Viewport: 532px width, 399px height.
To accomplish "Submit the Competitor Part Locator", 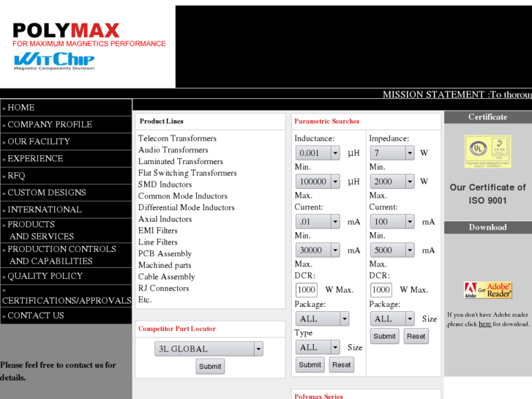I will (210, 366).
